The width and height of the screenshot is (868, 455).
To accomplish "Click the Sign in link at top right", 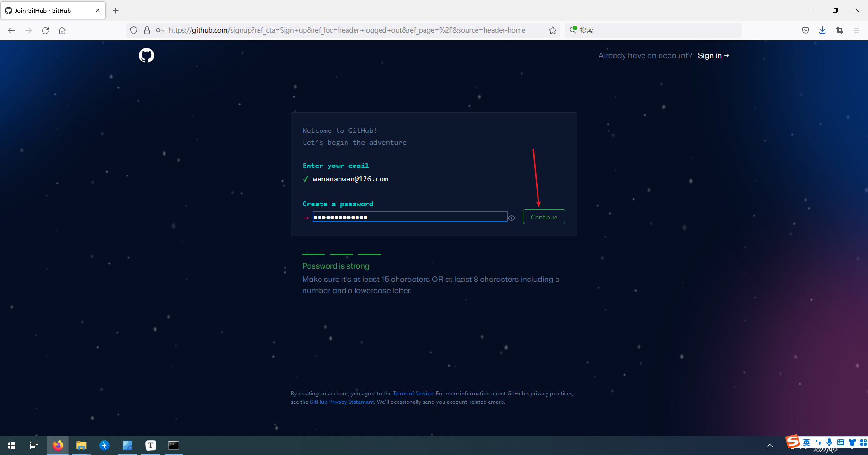I will click(x=712, y=55).
